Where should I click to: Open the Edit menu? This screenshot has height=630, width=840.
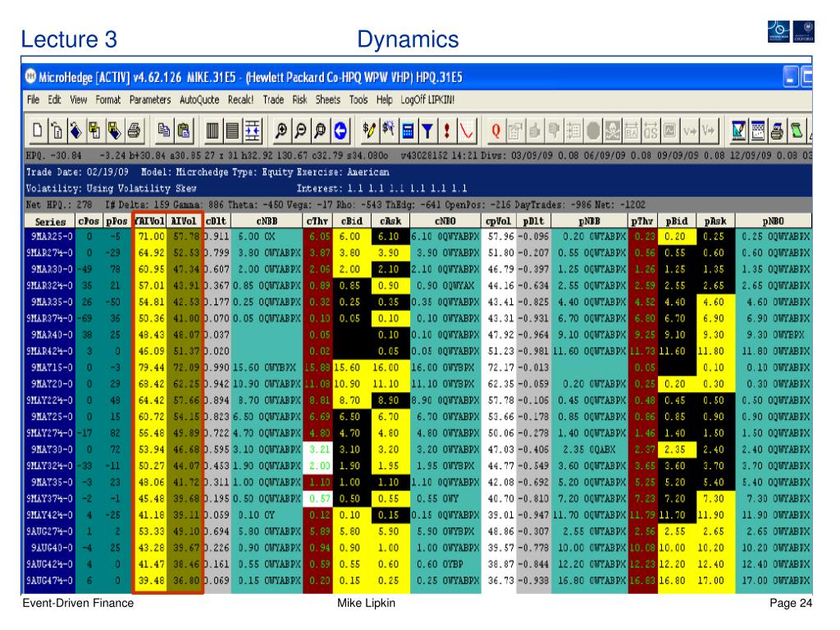point(55,99)
